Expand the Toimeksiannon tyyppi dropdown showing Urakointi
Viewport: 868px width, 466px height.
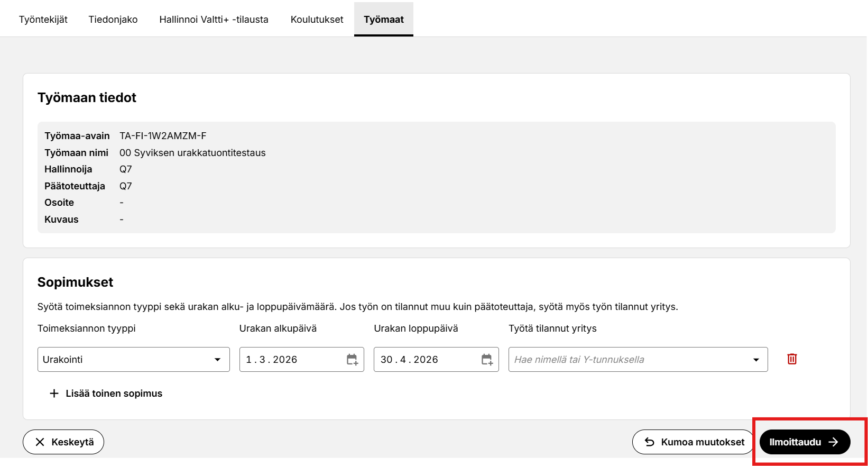point(217,360)
